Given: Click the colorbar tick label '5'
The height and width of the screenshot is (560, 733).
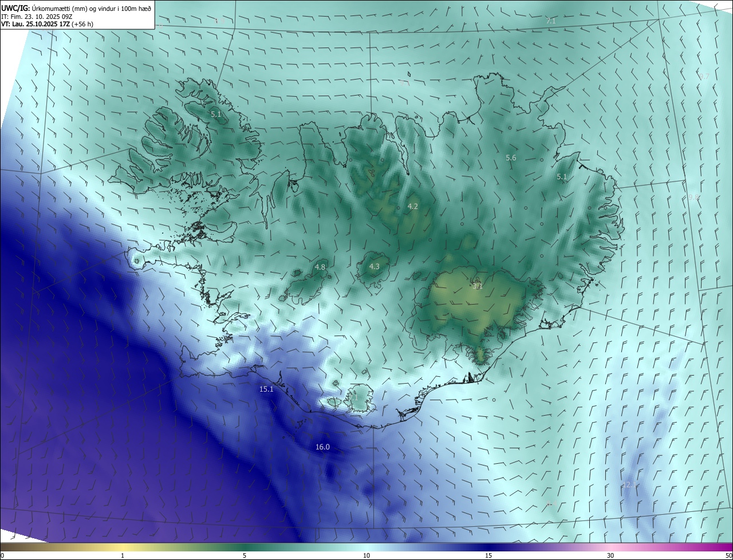Looking at the screenshot, I should pyautogui.click(x=245, y=555).
